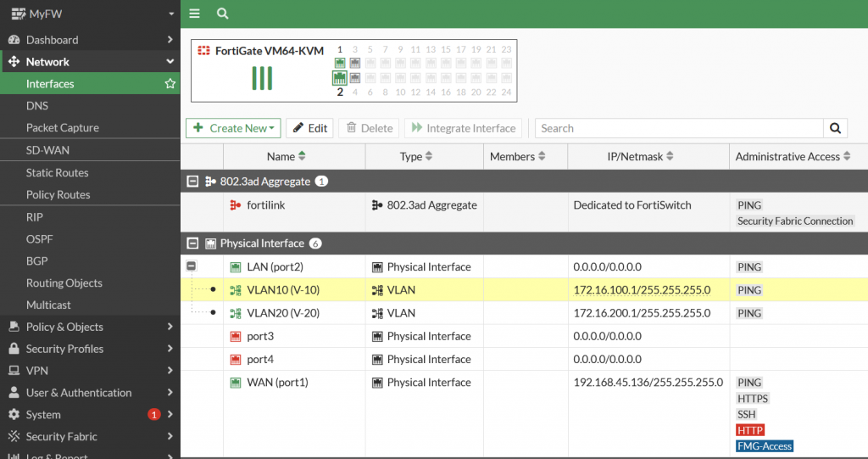Collapse the 802.3ad Aggregate group

tap(192, 182)
